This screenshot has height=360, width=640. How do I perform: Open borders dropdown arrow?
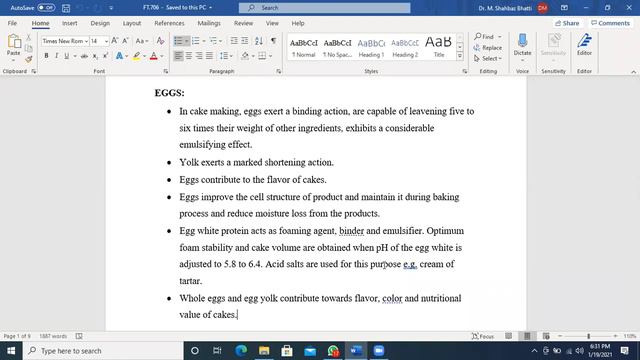coord(271,56)
